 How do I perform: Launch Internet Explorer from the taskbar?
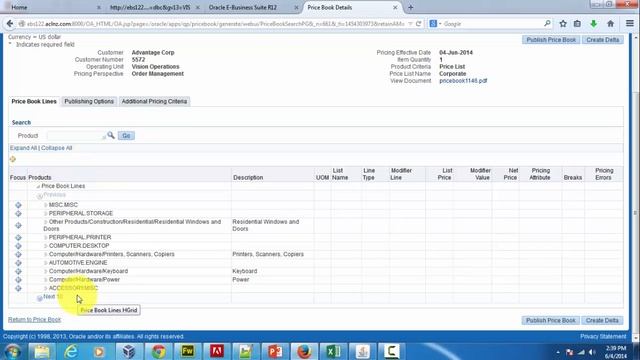coord(71,351)
